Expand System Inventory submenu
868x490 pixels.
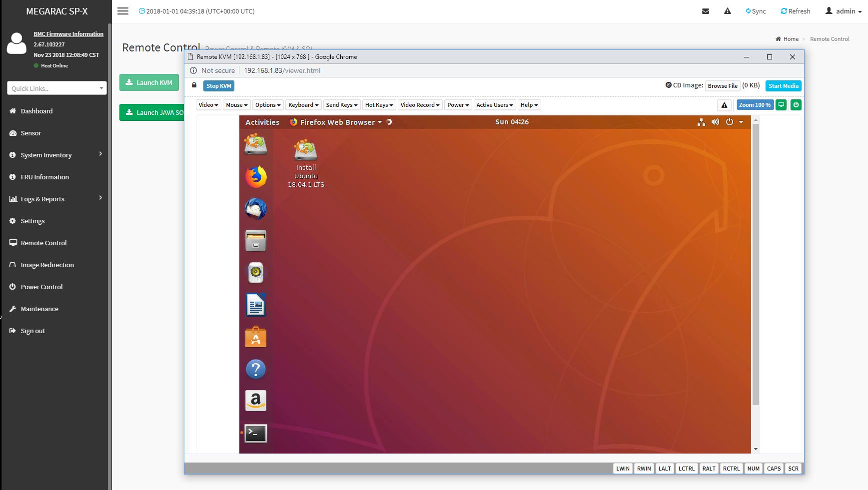(x=56, y=155)
